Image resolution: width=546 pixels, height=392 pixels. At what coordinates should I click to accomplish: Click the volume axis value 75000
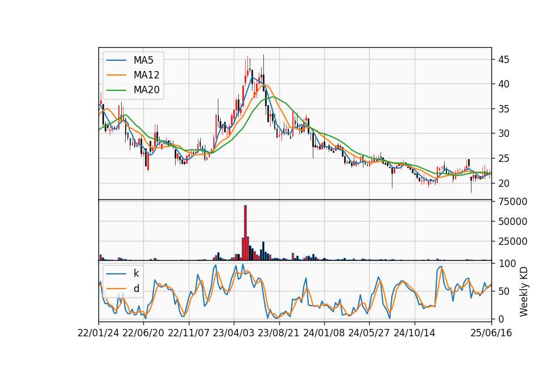(512, 202)
